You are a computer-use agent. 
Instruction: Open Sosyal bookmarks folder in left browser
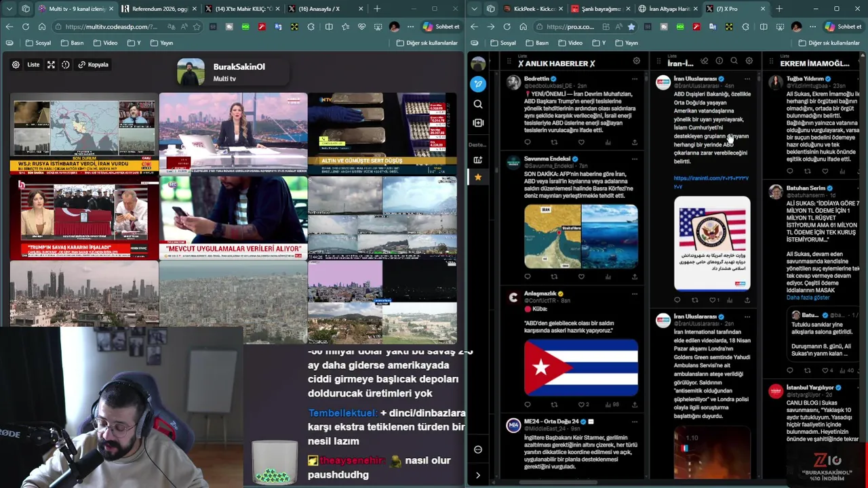[x=38, y=43]
